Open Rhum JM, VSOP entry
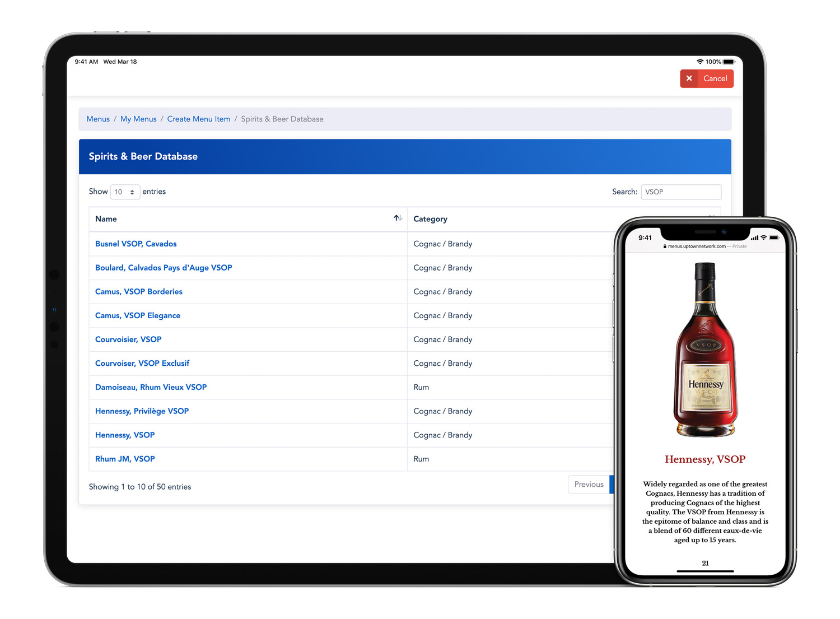840x619 pixels. pos(125,459)
